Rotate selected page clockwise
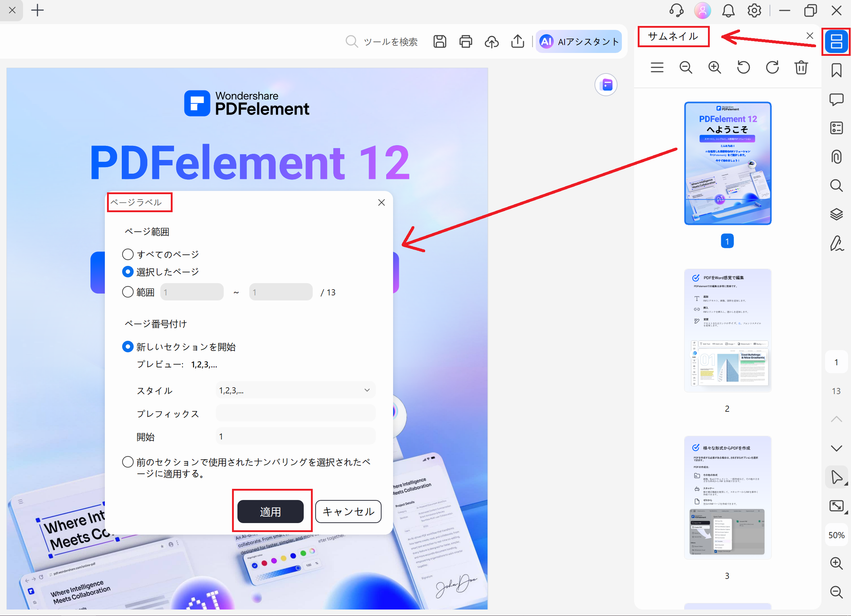 772,67
